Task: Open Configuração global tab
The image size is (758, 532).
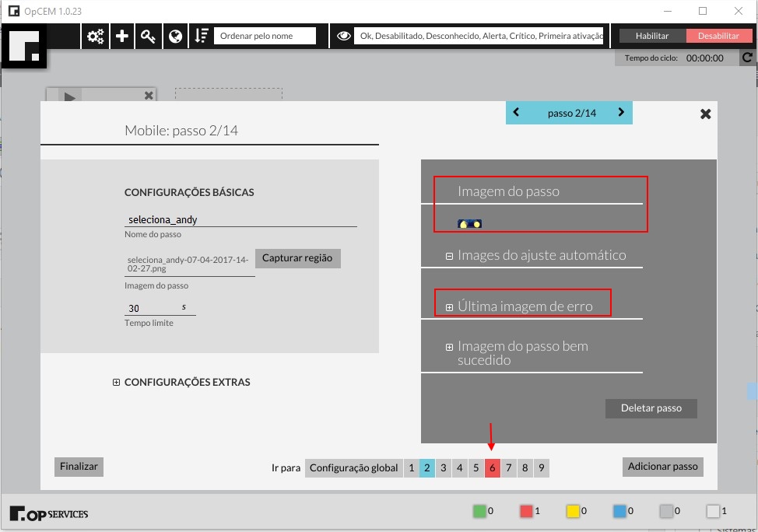Action: pos(354,467)
